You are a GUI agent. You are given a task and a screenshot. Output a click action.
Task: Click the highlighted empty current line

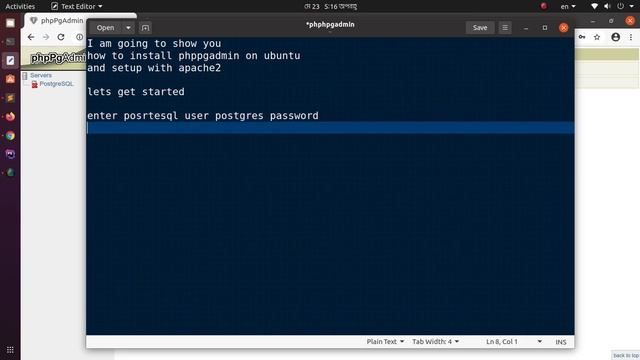pyautogui.click(x=330, y=128)
